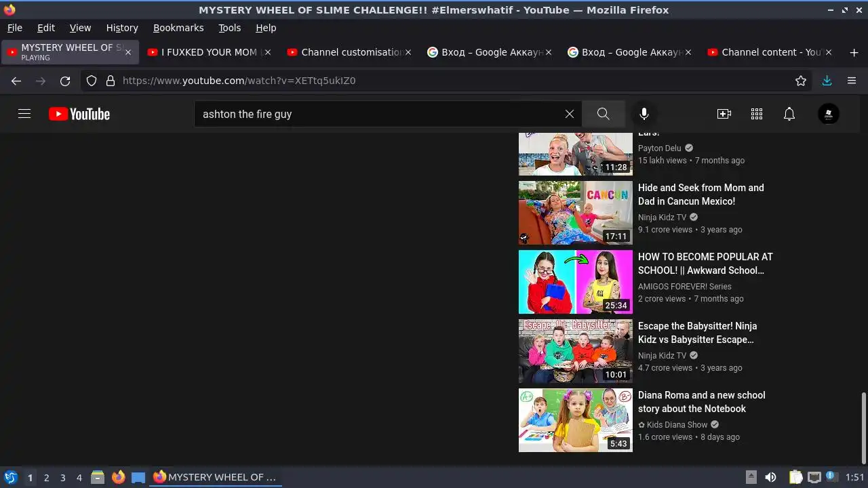Viewport: 868px width, 488px height.
Task: Switch to the first Google sign-in tab
Action: 489,52
